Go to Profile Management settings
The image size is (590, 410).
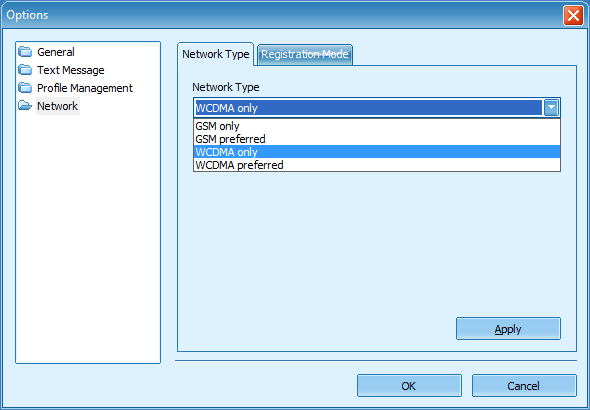(x=85, y=88)
